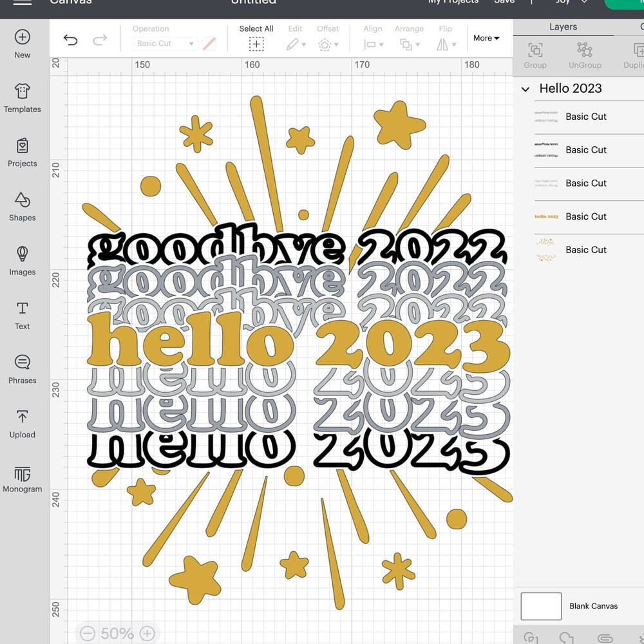Expand the More dropdown menu

click(486, 38)
